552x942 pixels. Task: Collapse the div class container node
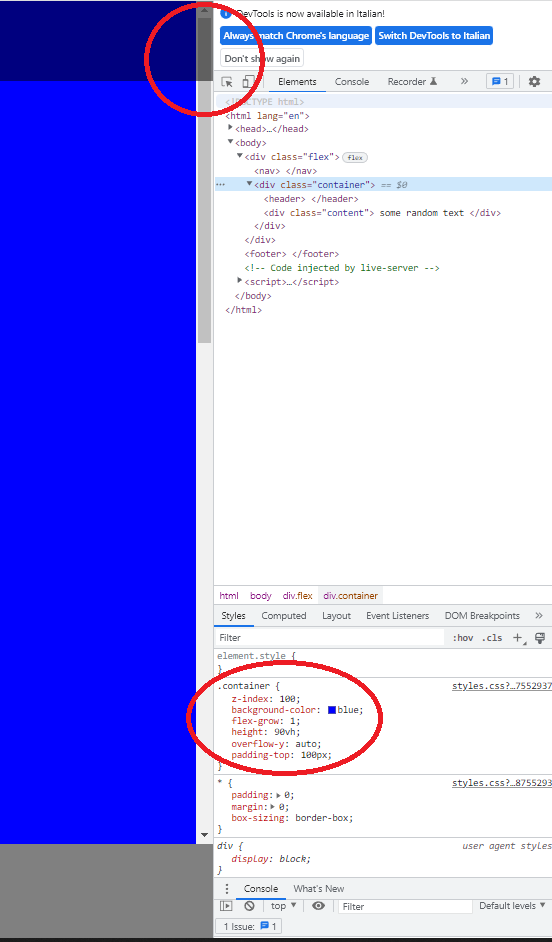(x=250, y=184)
